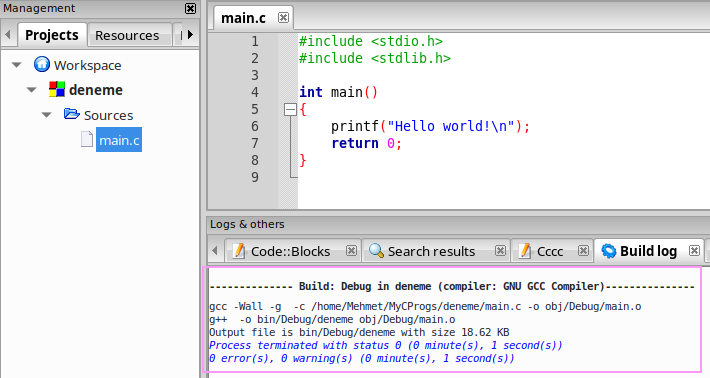This screenshot has height=378, width=710.
Task: Click the main.c file icon in tree
Action: 87,139
